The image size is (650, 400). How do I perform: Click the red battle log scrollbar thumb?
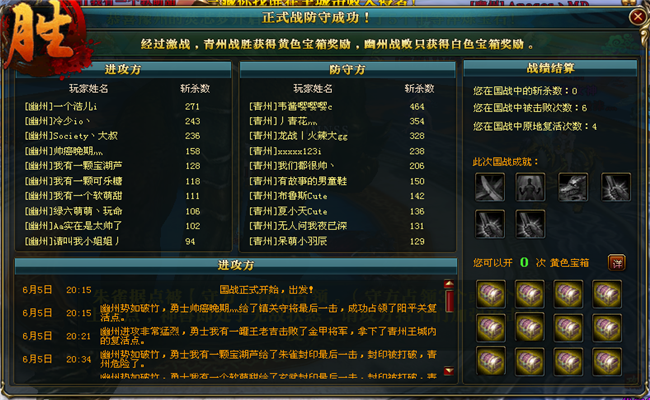(449, 301)
